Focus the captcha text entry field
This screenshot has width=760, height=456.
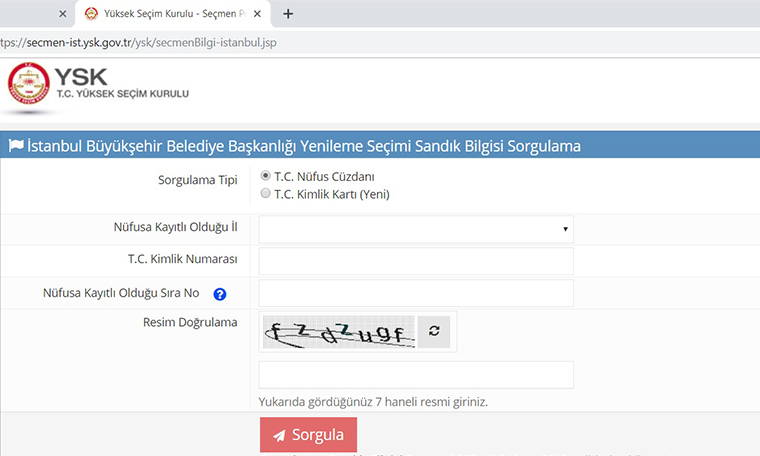pyautogui.click(x=416, y=375)
